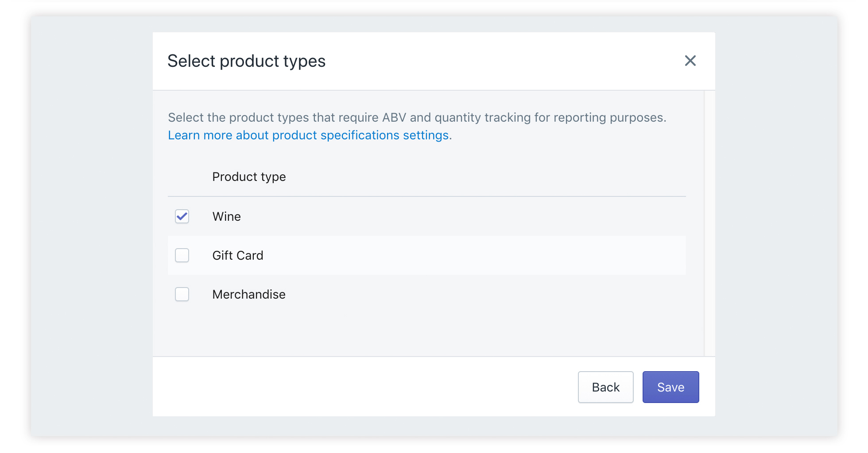868x453 pixels.
Task: Click the Gift Card label text
Action: point(238,255)
